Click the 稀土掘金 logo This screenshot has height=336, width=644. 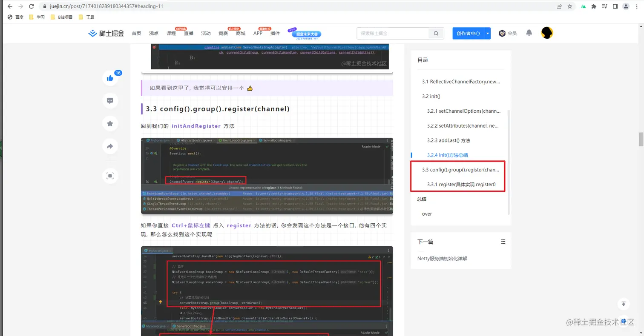(x=106, y=33)
